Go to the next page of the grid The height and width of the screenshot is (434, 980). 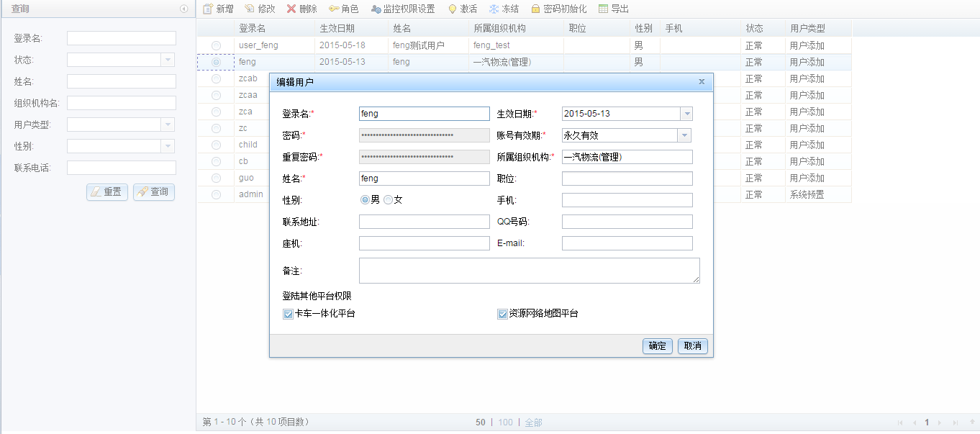coord(940,422)
